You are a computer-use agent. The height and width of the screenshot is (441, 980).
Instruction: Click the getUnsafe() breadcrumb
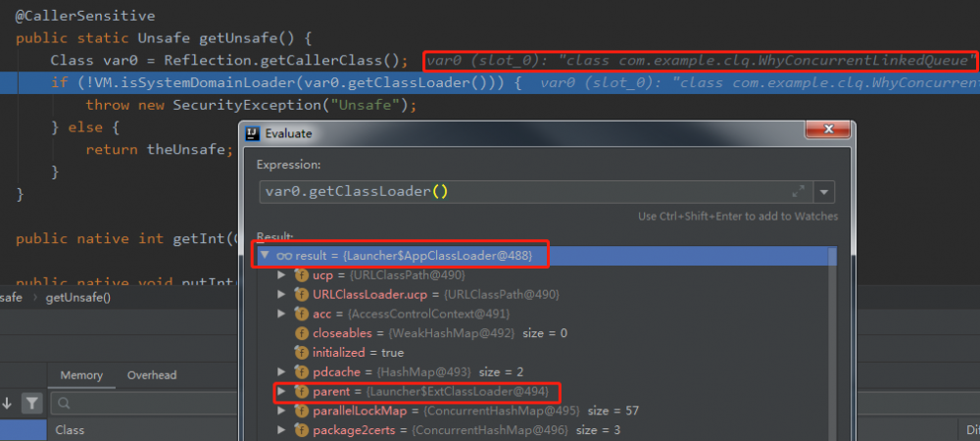tap(78, 297)
